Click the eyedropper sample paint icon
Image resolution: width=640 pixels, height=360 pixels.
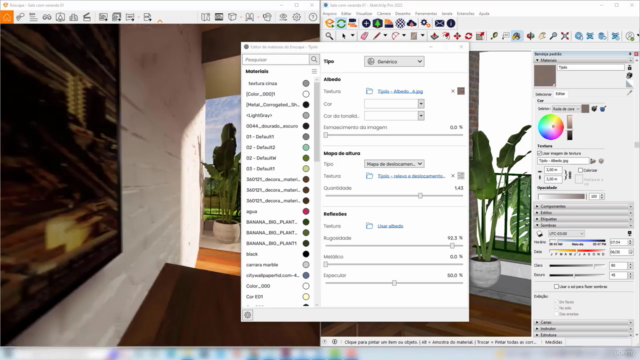(x=630, y=93)
